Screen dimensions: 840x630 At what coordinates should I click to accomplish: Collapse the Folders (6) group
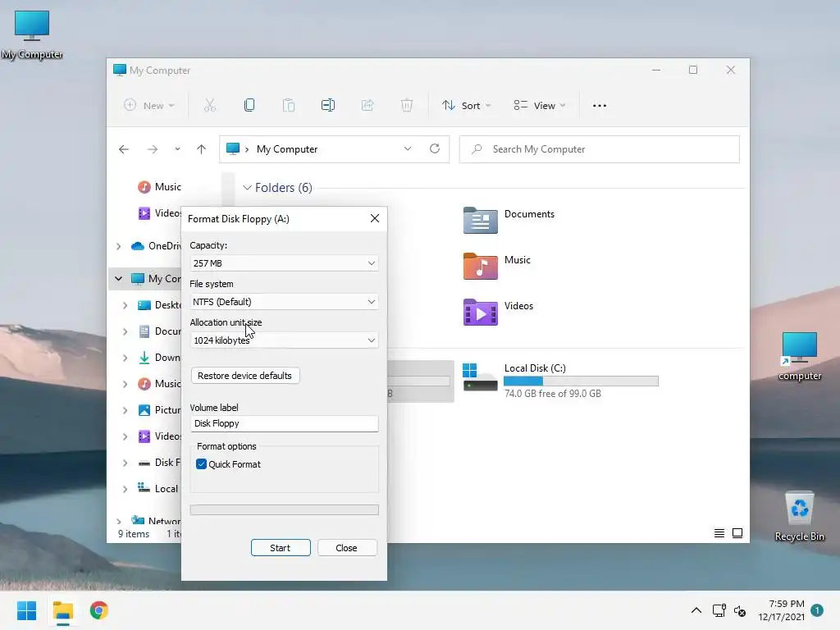point(247,188)
